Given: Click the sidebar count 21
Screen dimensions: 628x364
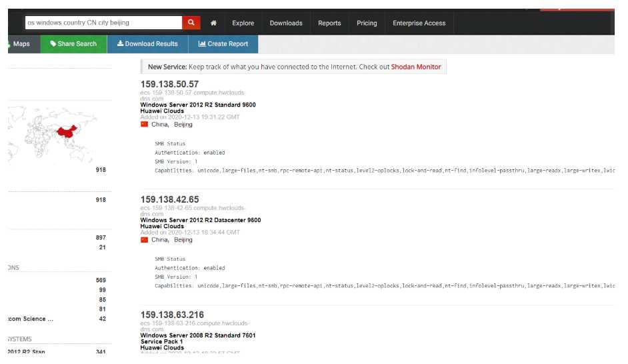Looking at the screenshot, I should click(x=103, y=247).
